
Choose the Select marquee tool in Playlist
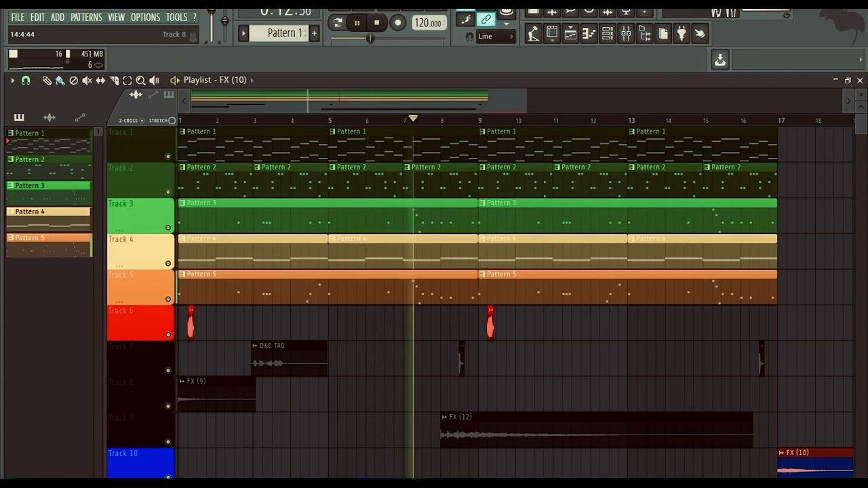click(x=127, y=80)
